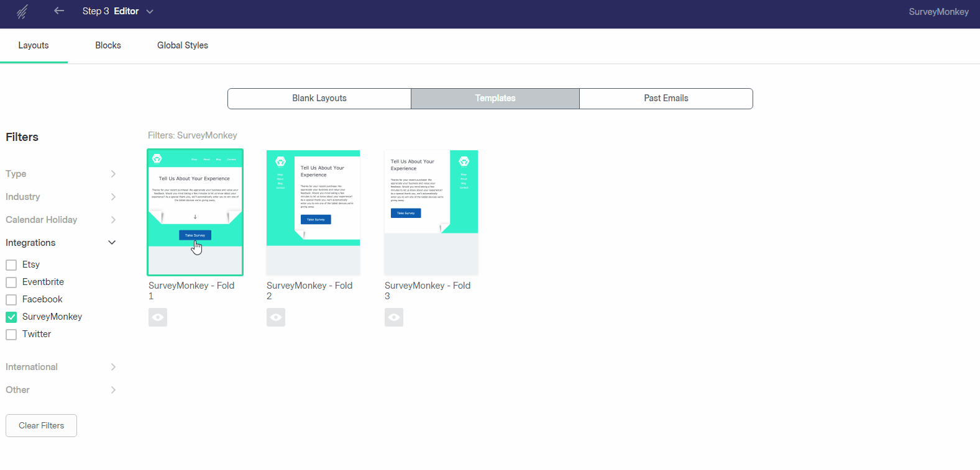Screen dimensions: 980x470
Task: Select the SurveyMonkey - Fold 3 template thumbnail
Action: pos(431,212)
